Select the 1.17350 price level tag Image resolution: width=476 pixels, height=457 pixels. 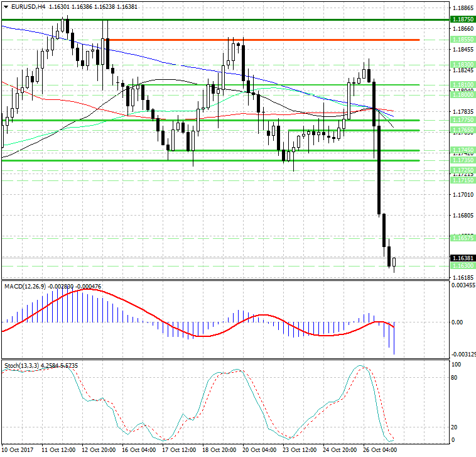(462, 160)
